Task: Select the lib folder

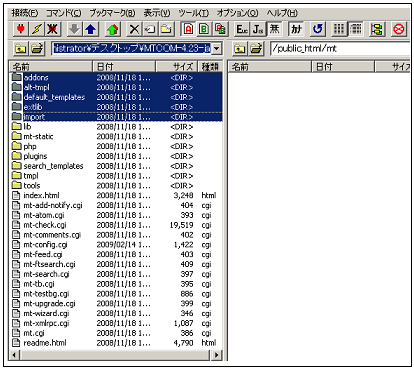Action: (x=116, y=127)
